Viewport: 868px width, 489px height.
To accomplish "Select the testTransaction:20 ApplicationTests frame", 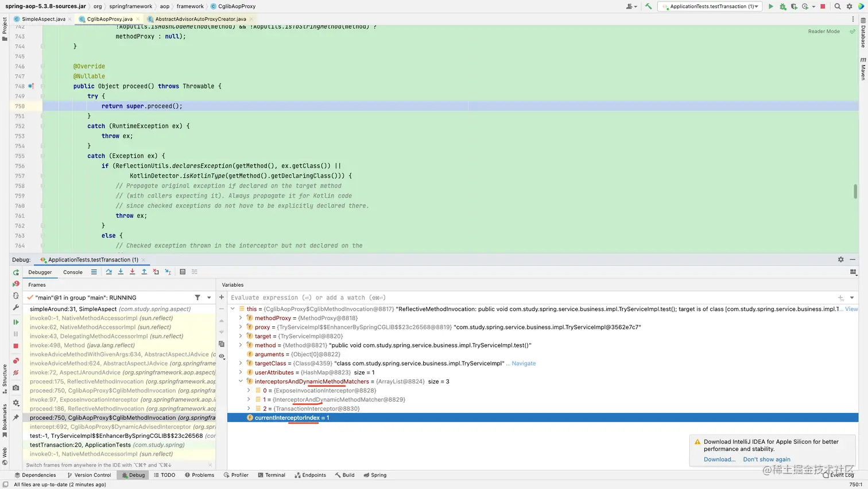I will (121, 445).
